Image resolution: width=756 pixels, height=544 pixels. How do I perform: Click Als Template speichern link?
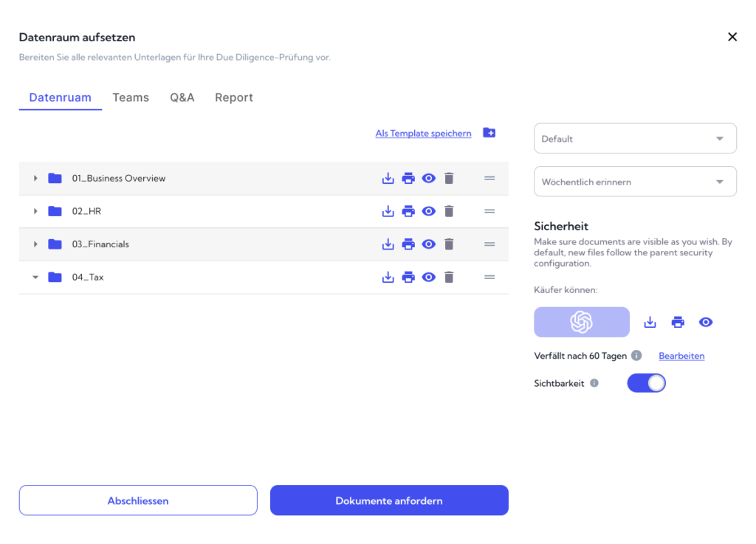423,134
